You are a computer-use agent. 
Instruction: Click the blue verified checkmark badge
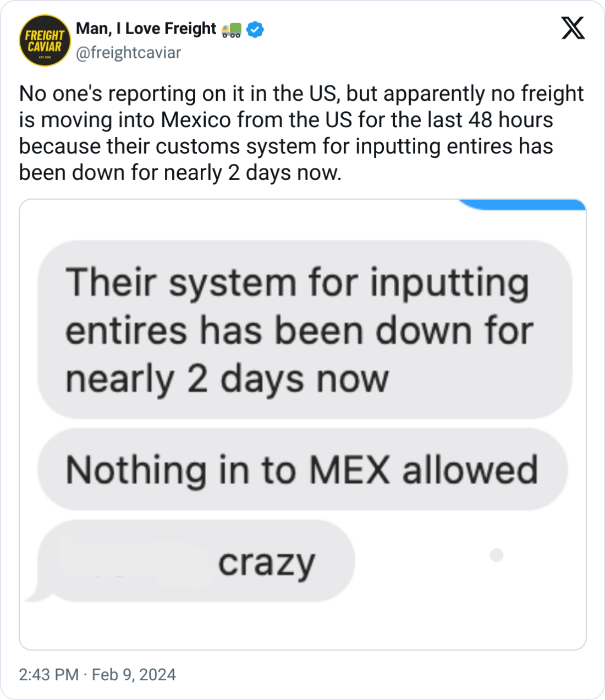point(255,29)
